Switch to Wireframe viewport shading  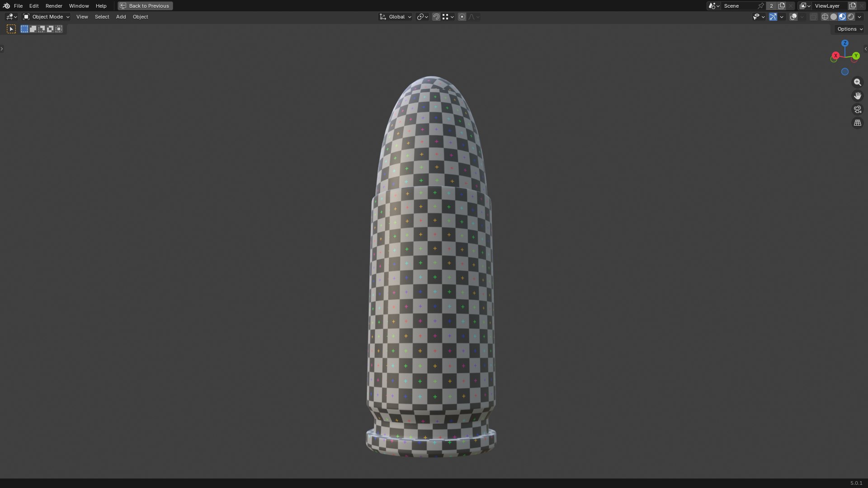[825, 17]
